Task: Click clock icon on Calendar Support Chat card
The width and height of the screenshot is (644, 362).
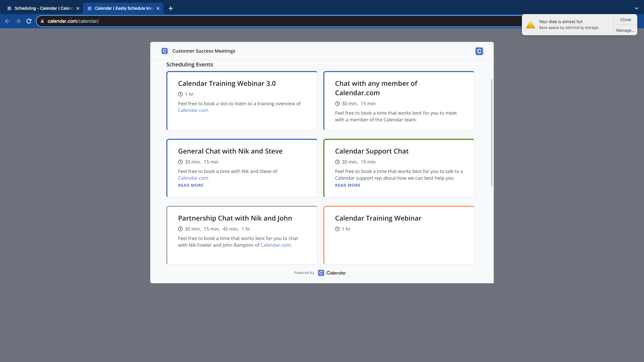Action: tap(337, 162)
